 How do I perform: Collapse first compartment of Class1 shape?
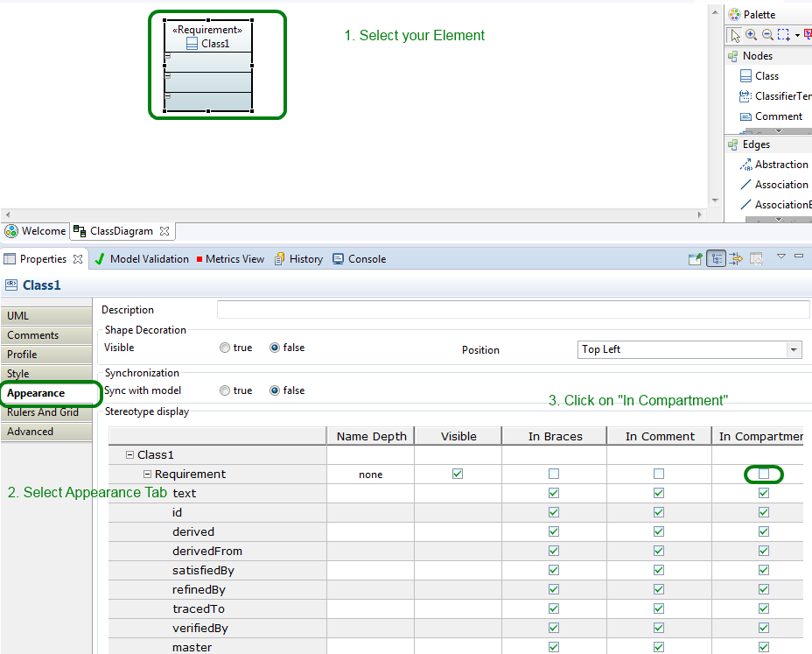(167, 56)
